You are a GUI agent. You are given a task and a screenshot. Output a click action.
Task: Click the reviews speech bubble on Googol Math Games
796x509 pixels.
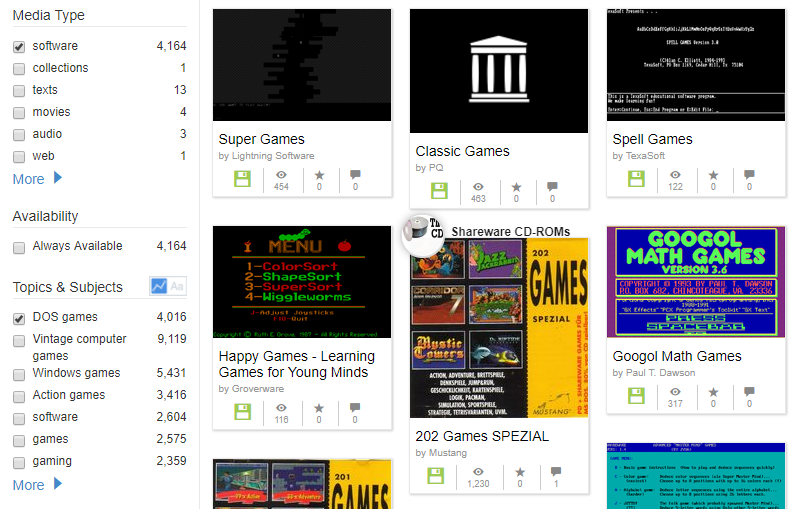pos(749,392)
